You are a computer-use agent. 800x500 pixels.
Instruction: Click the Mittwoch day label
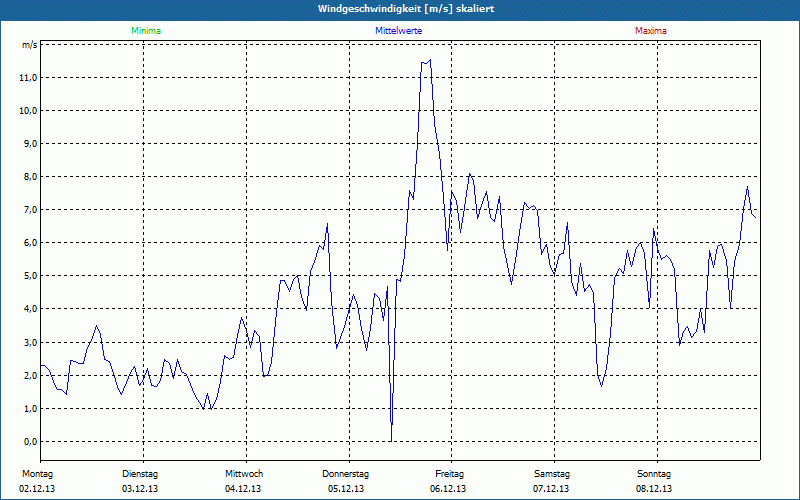pos(244,474)
